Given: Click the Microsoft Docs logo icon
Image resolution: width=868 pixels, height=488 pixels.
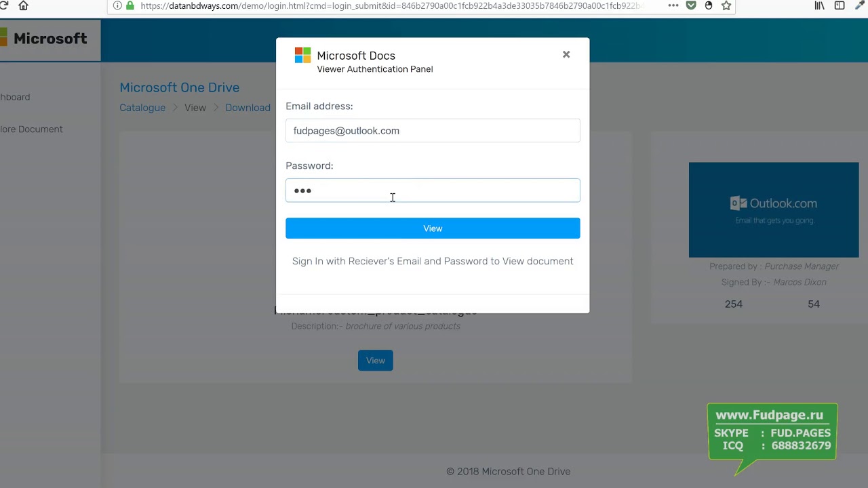Looking at the screenshot, I should click(302, 56).
